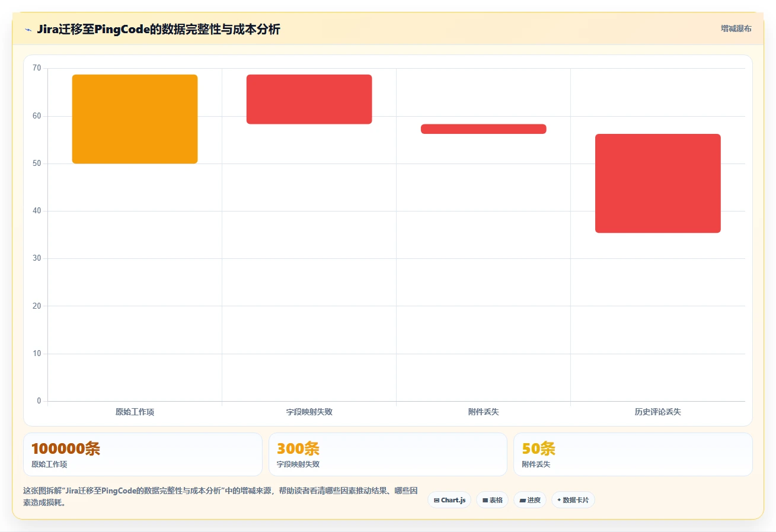This screenshot has width=776, height=532.
Task: Click the y-axis value 0
Action: 39,401
